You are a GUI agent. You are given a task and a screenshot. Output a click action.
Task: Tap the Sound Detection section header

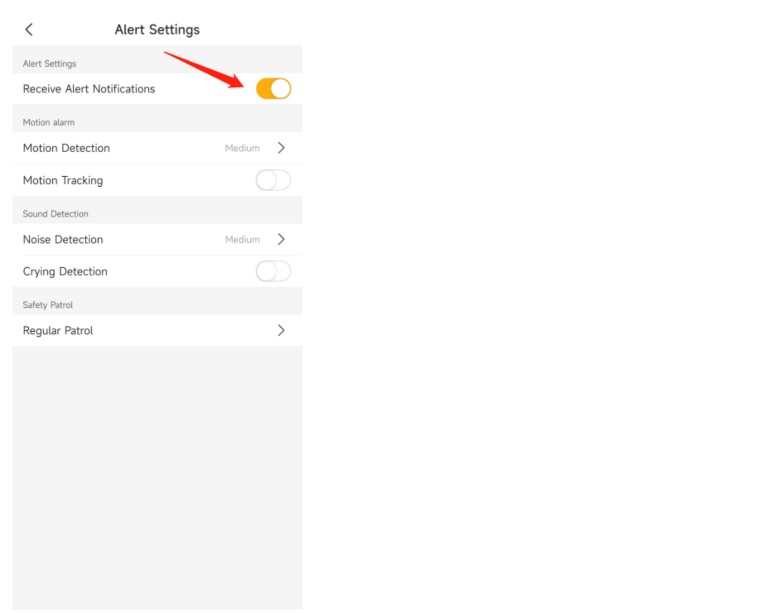[x=56, y=214]
